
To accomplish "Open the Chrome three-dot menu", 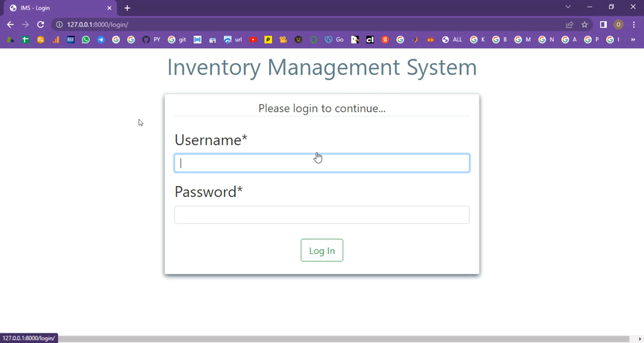I will pyautogui.click(x=634, y=24).
